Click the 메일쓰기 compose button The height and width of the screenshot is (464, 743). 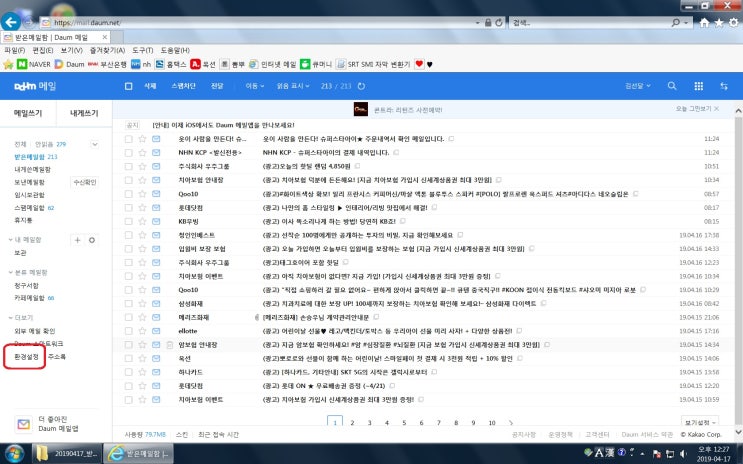(28, 113)
